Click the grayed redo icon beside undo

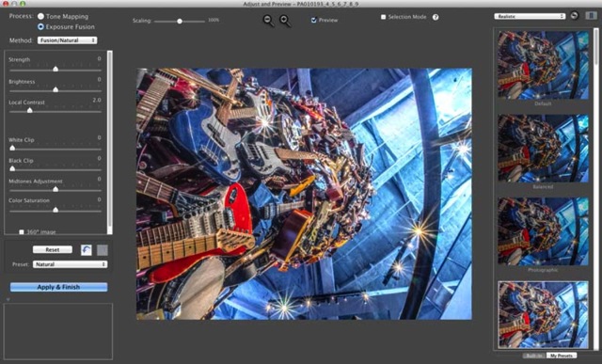click(x=103, y=250)
